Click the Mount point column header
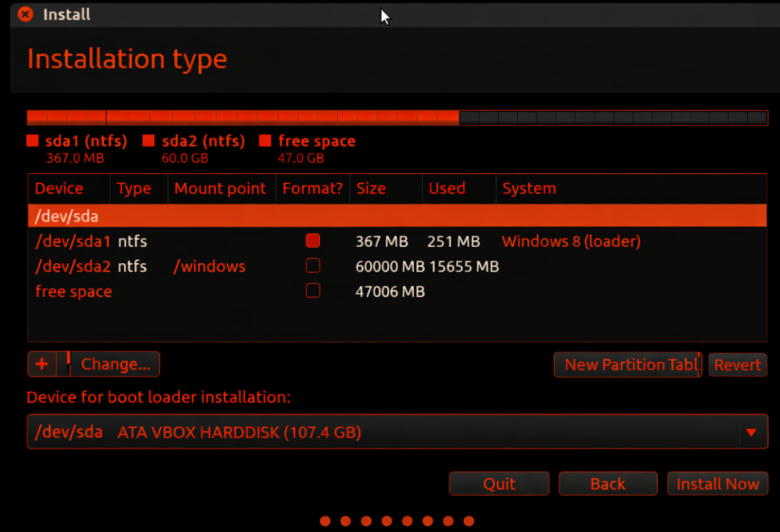The image size is (780, 532). pyautogui.click(x=221, y=188)
